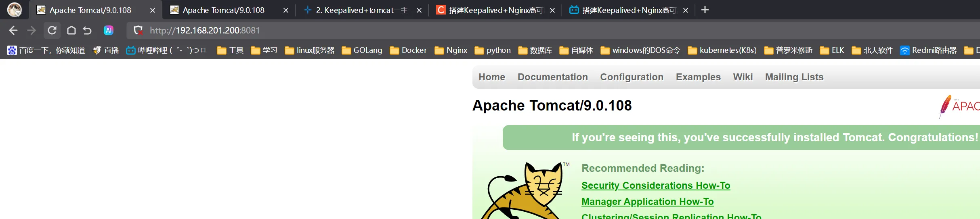
Task: Expand the Docker bookmarks folder
Action: [408, 50]
